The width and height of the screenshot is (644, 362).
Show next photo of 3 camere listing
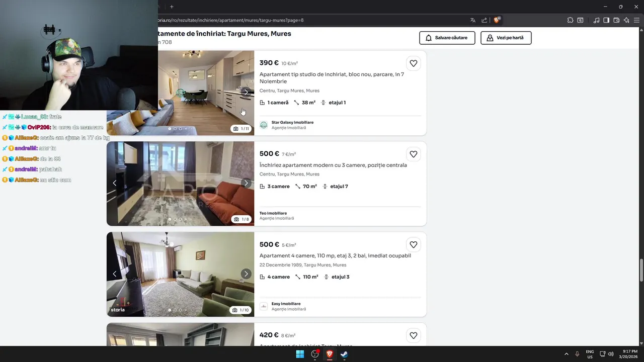point(246,183)
